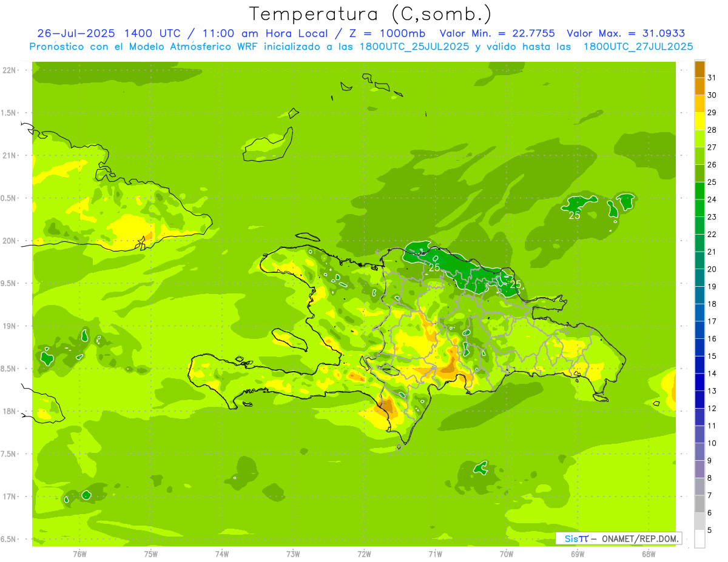
Task: Click latitude label "20N"
Action: 10,241
